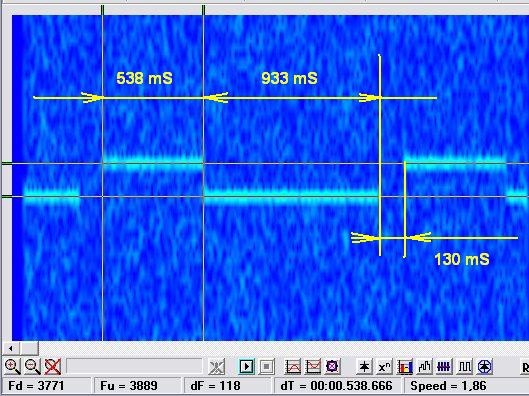Click the horizontal scrollbar left arrow
529x396 pixels.
[x=10, y=348]
